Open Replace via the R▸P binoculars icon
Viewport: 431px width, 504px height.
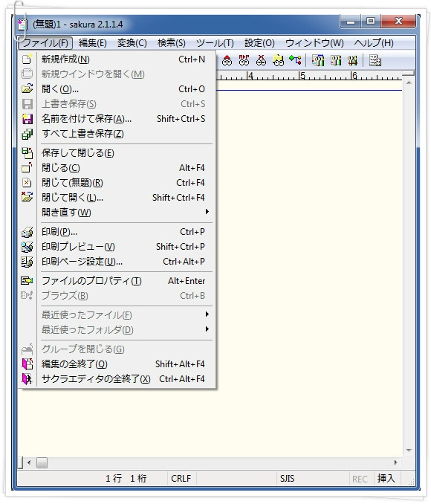[244, 60]
